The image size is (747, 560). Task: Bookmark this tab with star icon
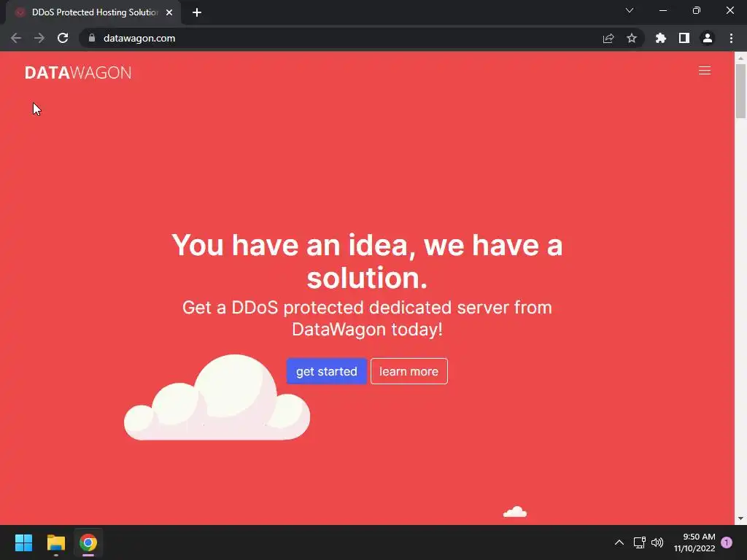631,38
